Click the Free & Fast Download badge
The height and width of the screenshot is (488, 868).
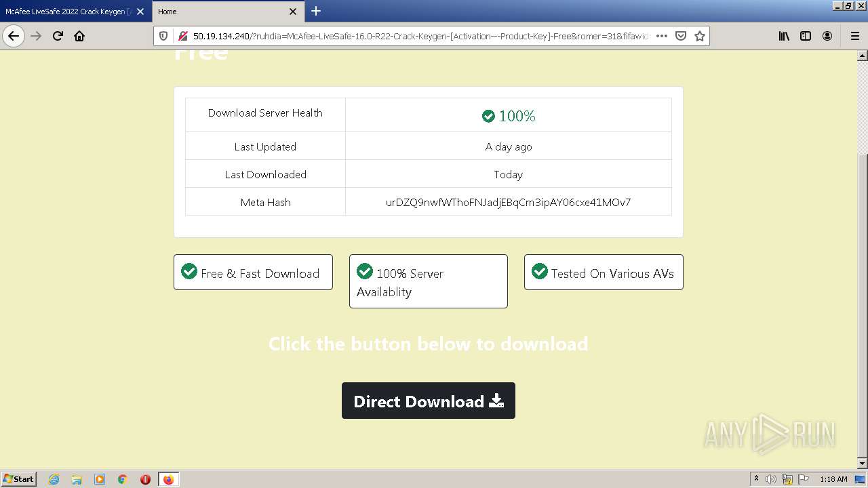tap(253, 272)
